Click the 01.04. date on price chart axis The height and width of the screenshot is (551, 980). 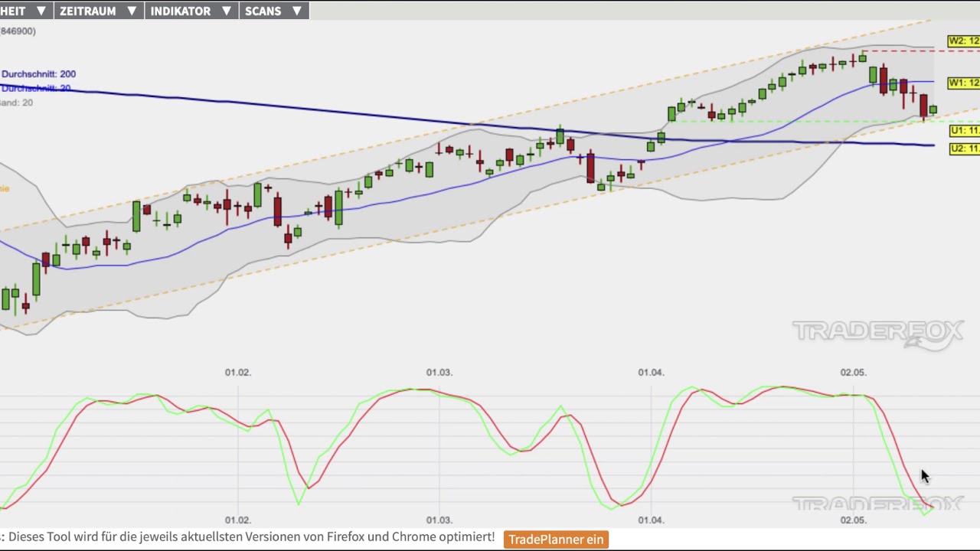click(651, 373)
